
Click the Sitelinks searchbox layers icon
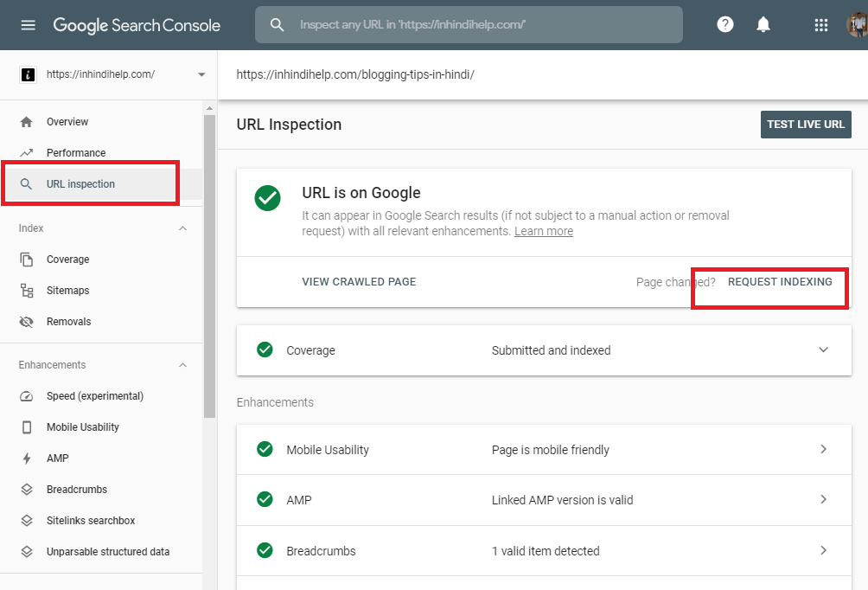click(x=27, y=520)
